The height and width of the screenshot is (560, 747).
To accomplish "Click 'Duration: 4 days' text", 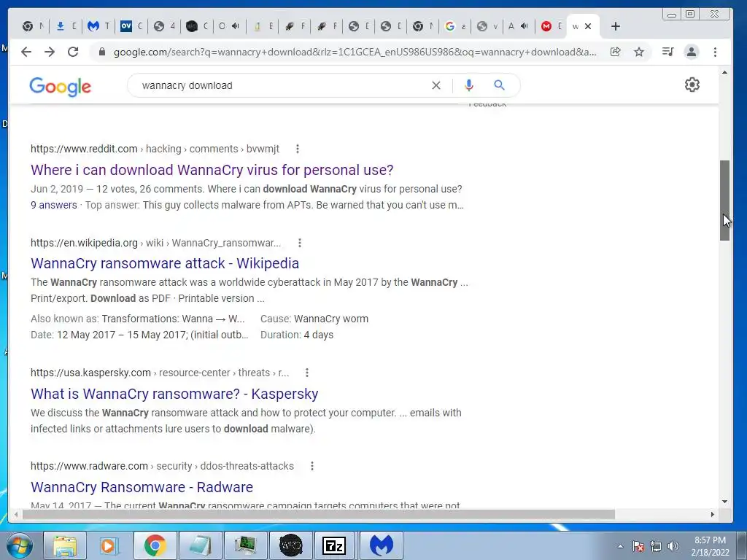I will tap(297, 335).
